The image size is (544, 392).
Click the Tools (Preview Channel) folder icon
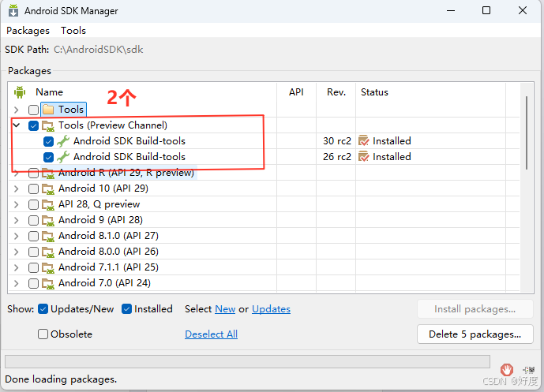(48, 126)
